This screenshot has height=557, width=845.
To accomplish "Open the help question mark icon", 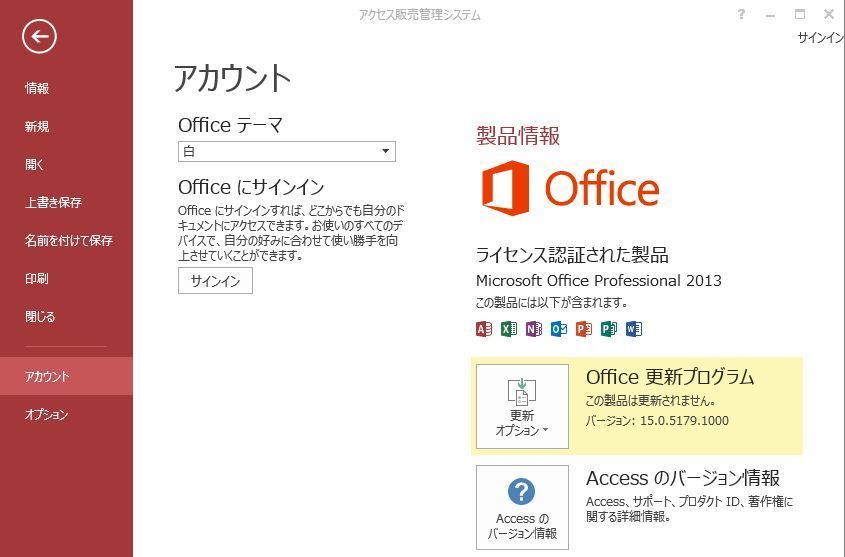I will click(742, 15).
